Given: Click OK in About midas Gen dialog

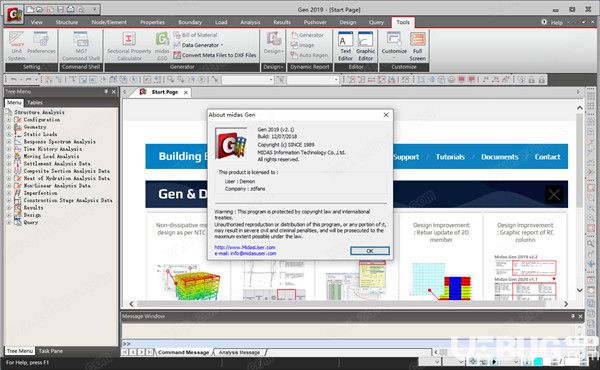Looking at the screenshot, I should (x=370, y=251).
